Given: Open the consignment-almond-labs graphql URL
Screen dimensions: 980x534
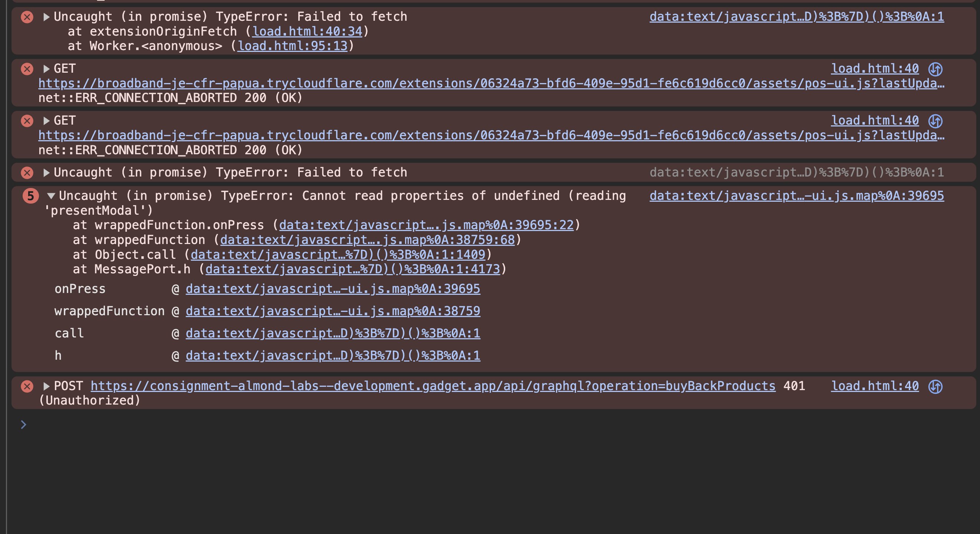Looking at the screenshot, I should click(x=433, y=386).
